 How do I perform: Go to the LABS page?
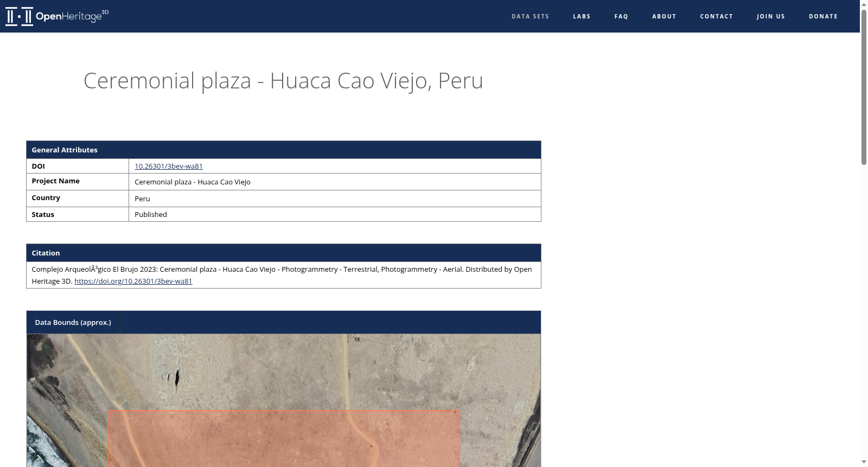(582, 16)
